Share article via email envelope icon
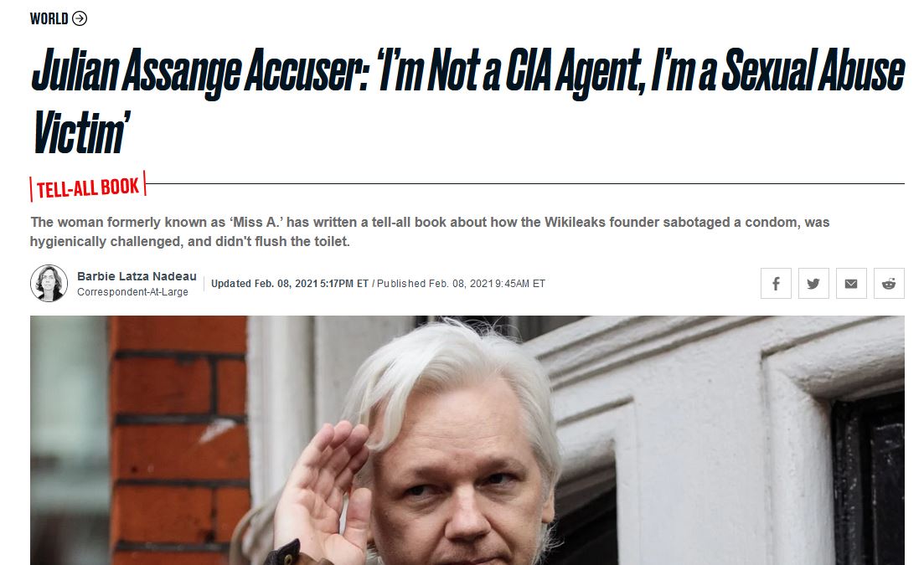Image resolution: width=924 pixels, height=565 pixels. pos(851,284)
